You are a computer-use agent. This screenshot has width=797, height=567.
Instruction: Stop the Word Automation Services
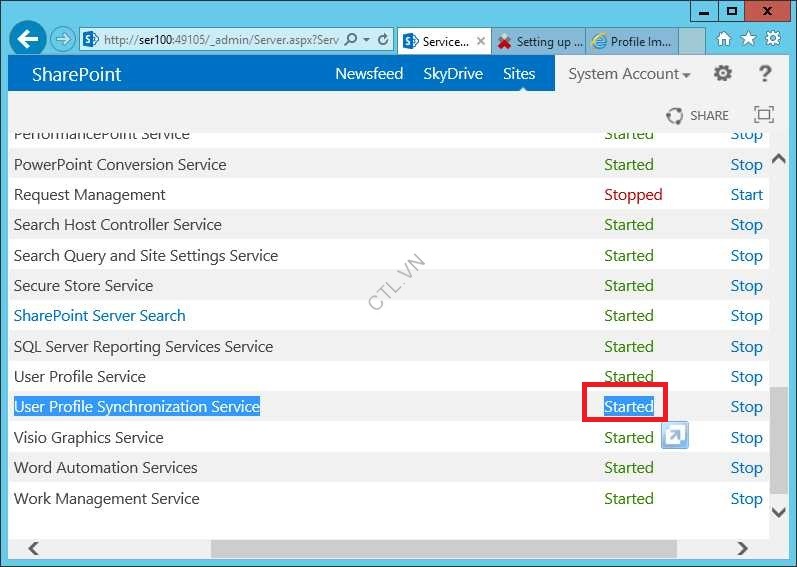click(746, 467)
